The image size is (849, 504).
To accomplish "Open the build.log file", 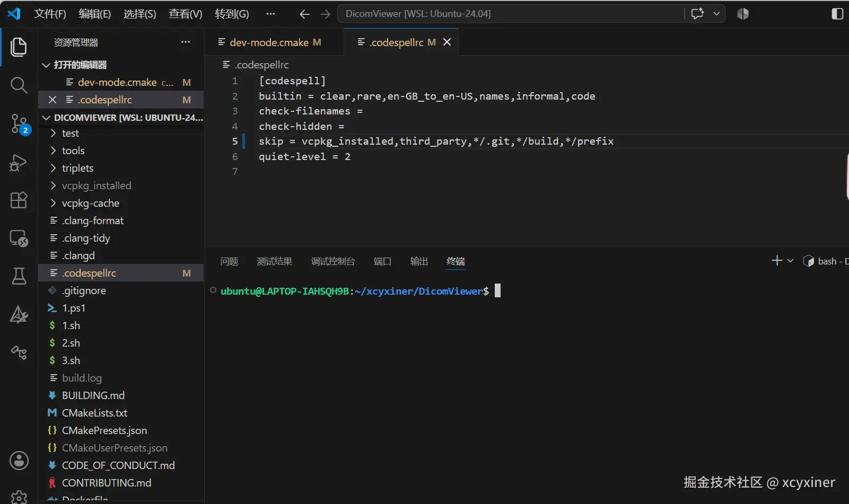I will coord(121,378).
